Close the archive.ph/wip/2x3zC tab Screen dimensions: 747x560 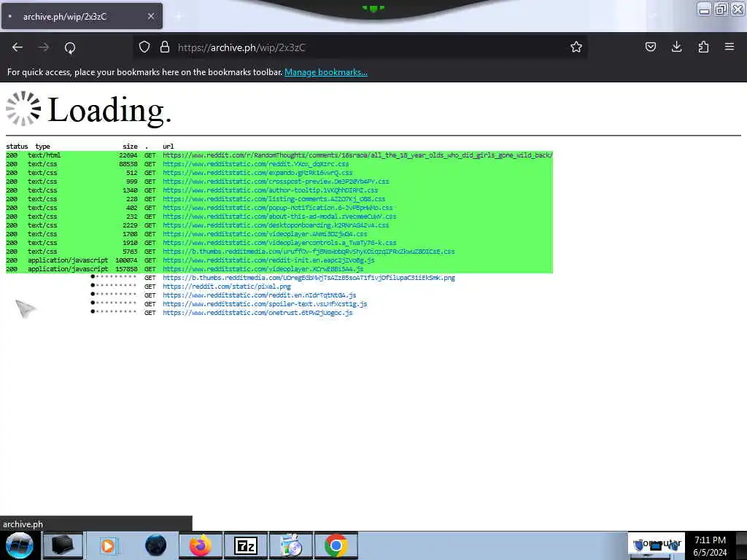coord(150,16)
